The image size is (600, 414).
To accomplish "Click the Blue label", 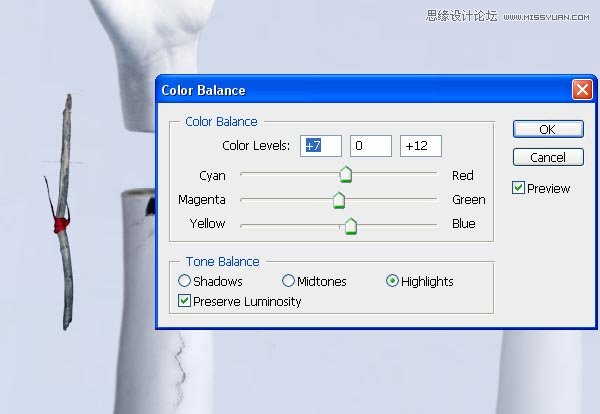I will pos(464,223).
